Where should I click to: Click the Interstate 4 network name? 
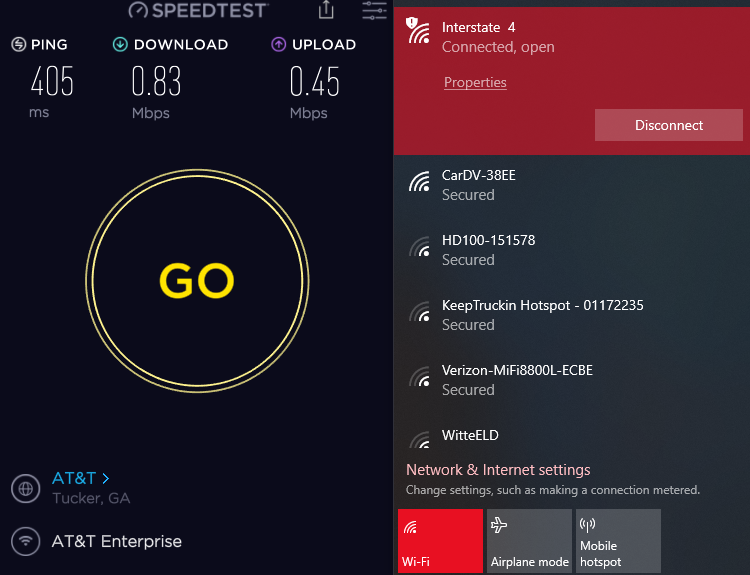(478, 27)
